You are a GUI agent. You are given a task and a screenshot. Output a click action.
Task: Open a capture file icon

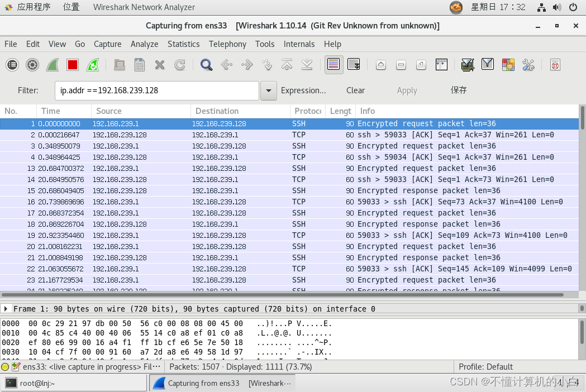coord(119,65)
